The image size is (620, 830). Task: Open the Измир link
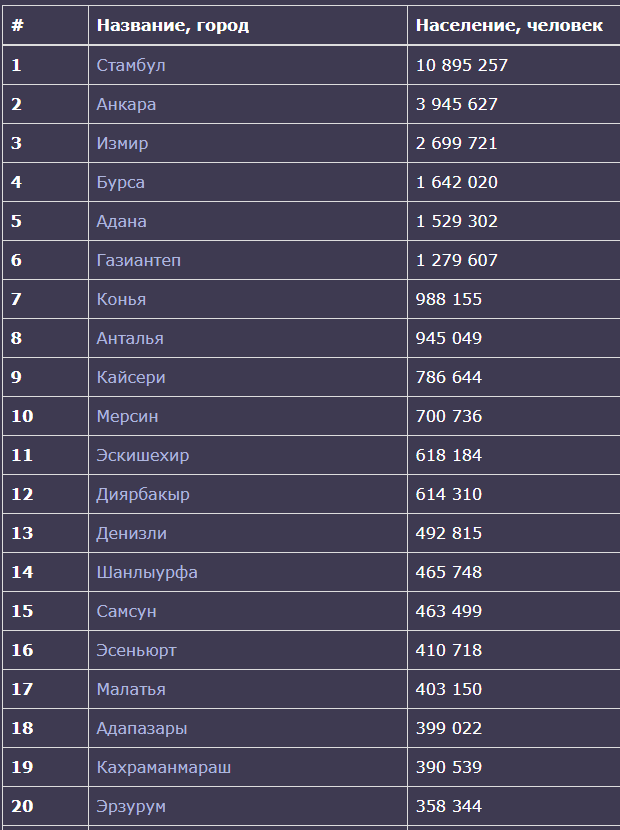tap(122, 143)
